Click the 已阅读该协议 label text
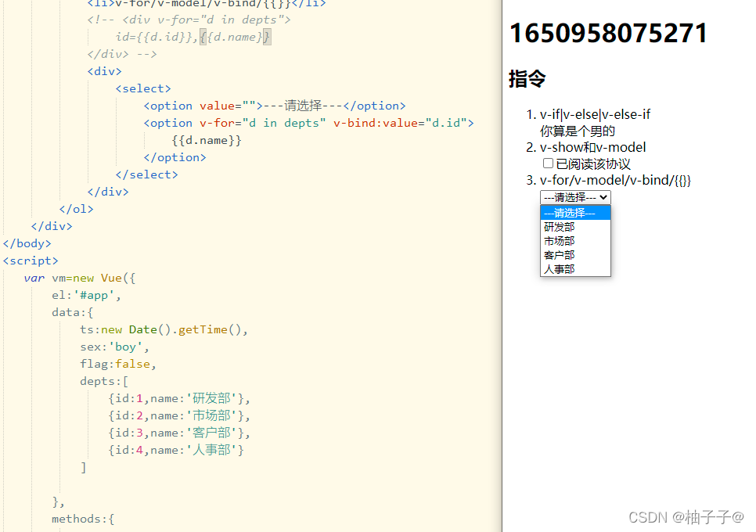The width and height of the screenshot is (756, 532). pos(593,164)
